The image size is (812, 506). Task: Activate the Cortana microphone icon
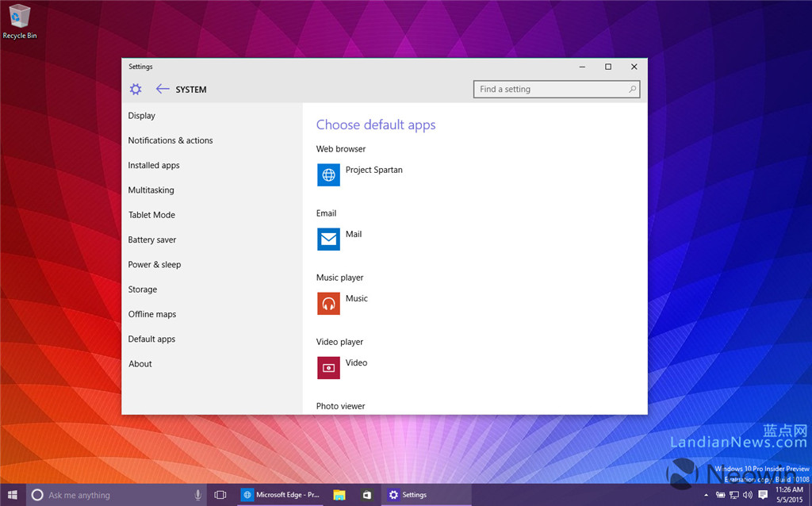[197, 494]
